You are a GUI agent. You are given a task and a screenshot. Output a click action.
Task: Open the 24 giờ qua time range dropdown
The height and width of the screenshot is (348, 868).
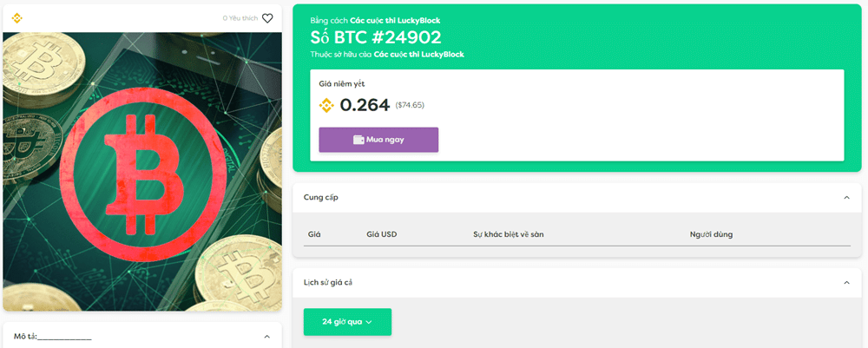tap(348, 322)
